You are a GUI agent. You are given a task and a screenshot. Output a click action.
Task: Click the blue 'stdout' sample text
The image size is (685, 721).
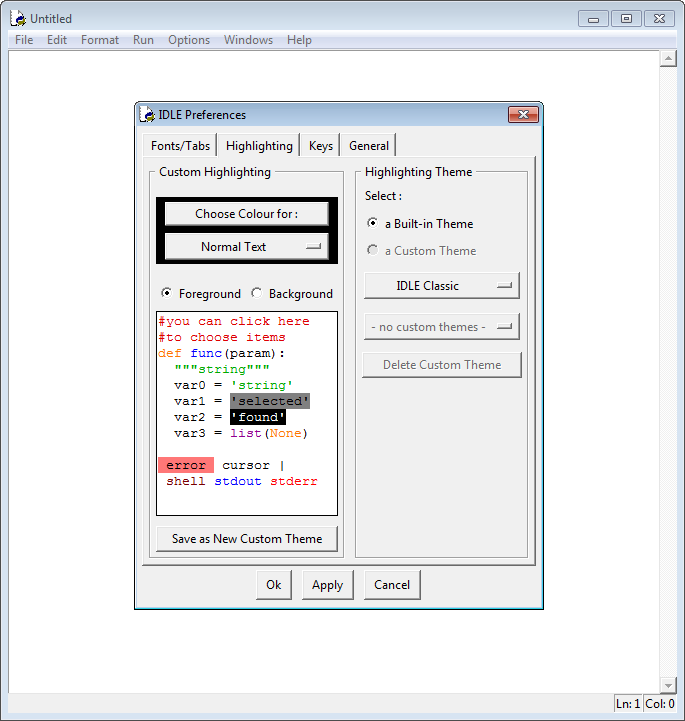click(238, 481)
